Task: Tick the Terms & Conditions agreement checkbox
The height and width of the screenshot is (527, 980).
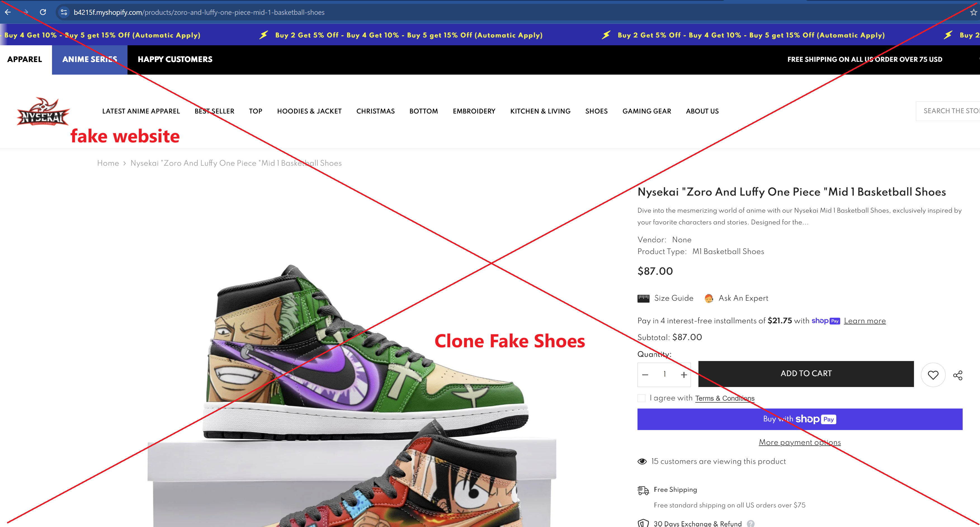Action: click(x=641, y=398)
